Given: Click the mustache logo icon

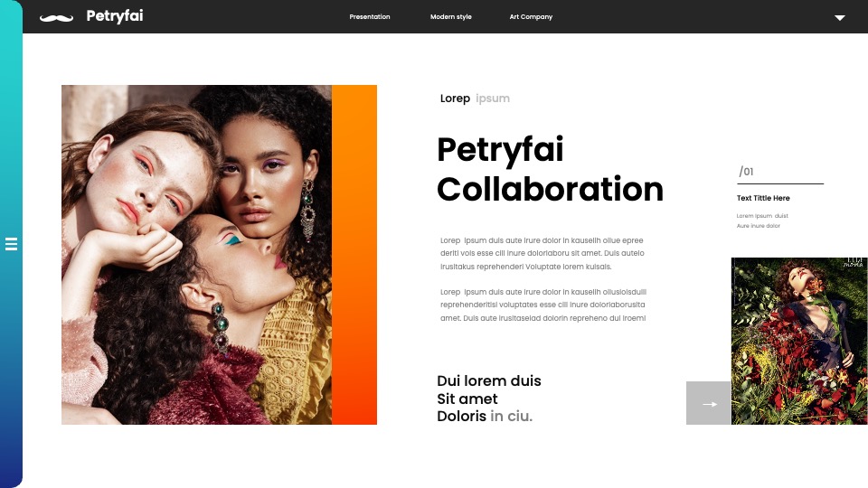Looking at the screenshot, I should [x=56, y=18].
